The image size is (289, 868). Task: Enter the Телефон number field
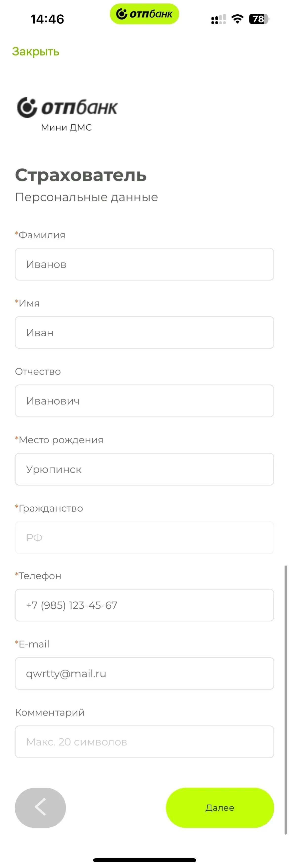144,605
